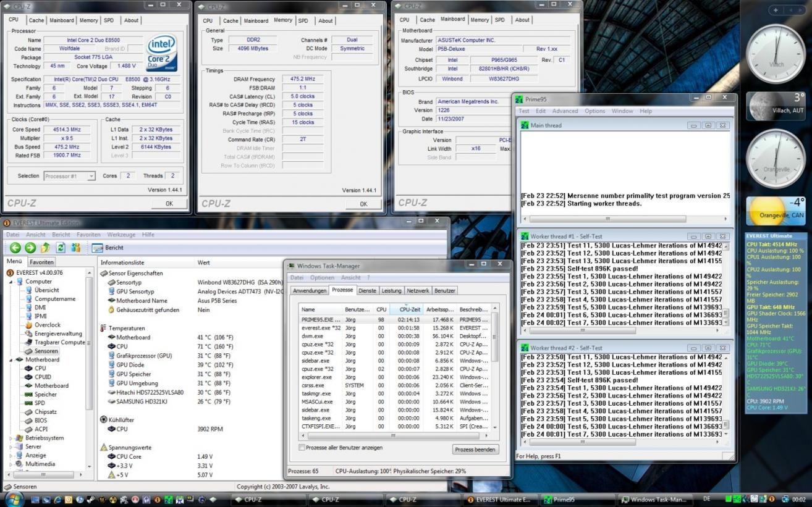Switch to the Favoriten tab in EVEREST
Image resolution: width=812 pixels, height=507 pixels.
pyautogui.click(x=41, y=262)
